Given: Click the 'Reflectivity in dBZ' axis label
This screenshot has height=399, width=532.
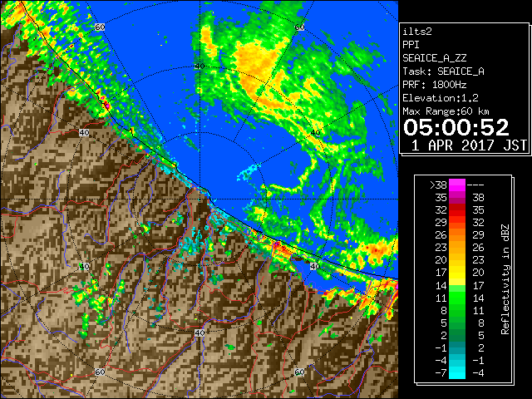Looking at the screenshot, I should (505, 279).
